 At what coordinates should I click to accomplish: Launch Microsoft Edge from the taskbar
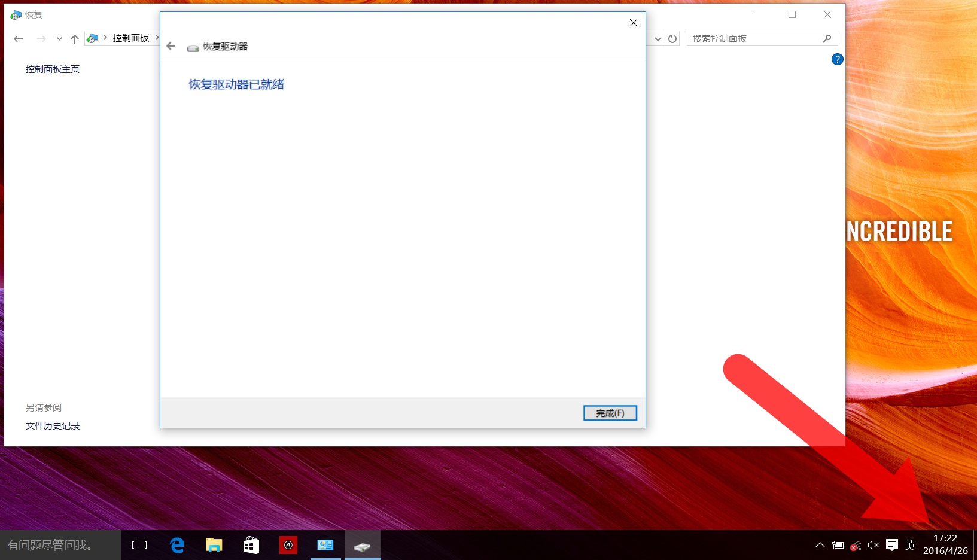coord(176,544)
